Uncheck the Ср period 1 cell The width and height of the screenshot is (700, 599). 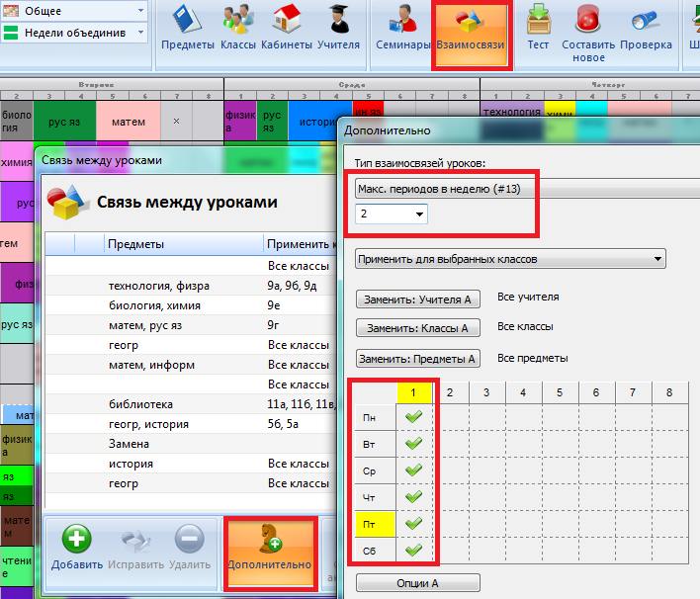coord(413,471)
